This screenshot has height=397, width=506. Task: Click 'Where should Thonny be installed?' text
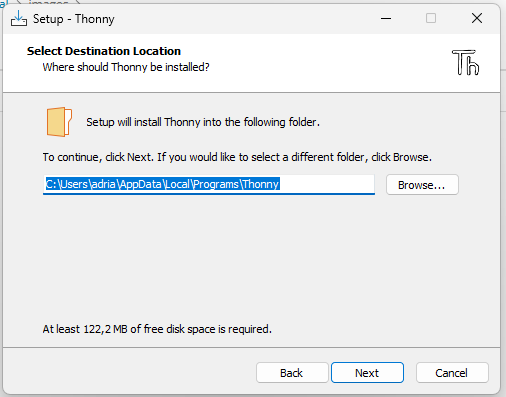point(126,67)
